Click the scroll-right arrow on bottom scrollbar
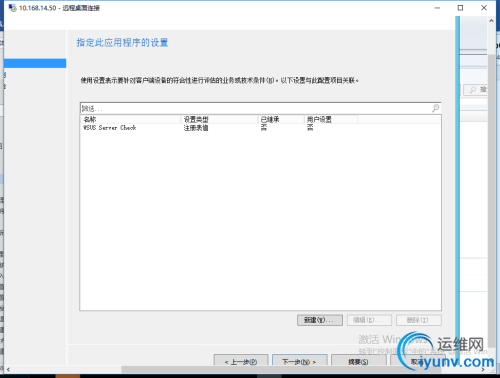 (483, 369)
